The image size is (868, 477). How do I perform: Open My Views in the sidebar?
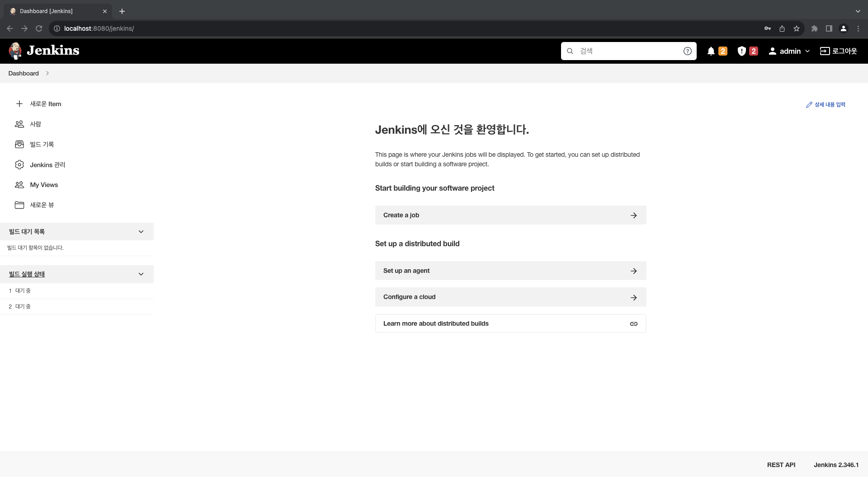pyautogui.click(x=44, y=185)
